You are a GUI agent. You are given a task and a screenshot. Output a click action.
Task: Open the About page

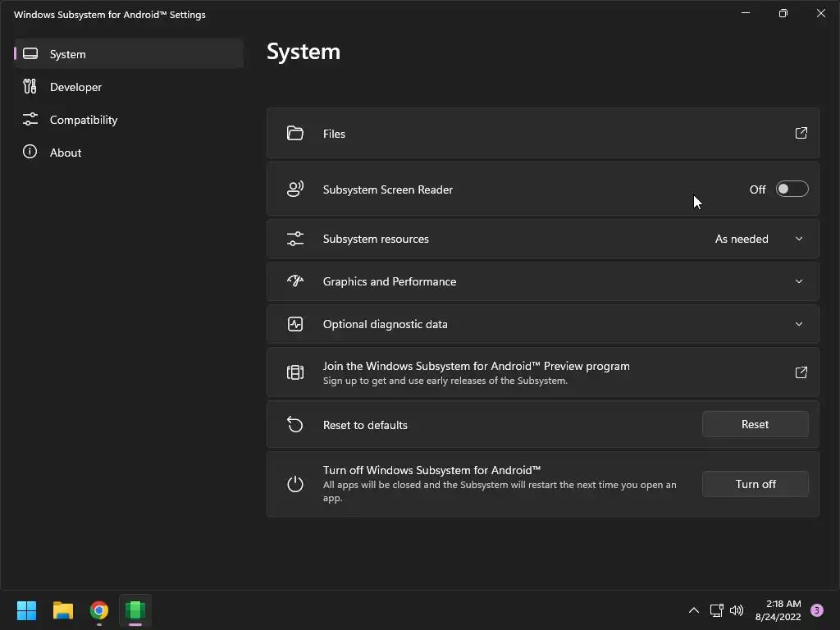129,152
